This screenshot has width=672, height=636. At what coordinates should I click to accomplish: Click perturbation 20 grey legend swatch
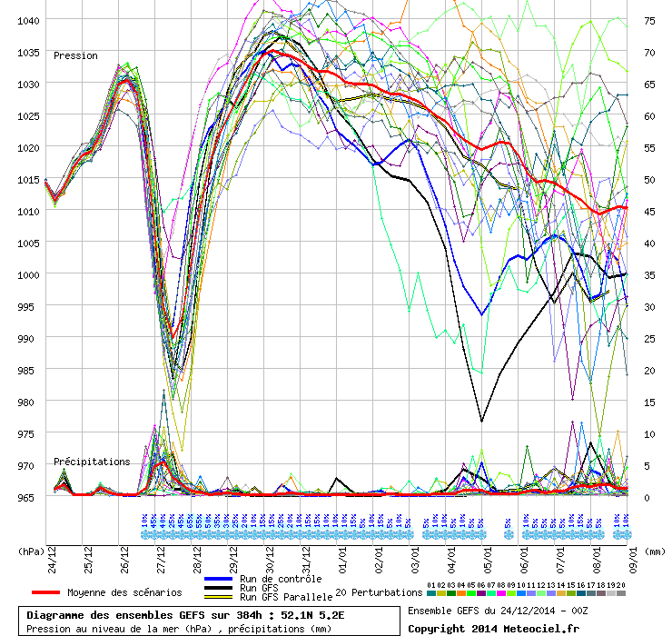click(x=621, y=593)
